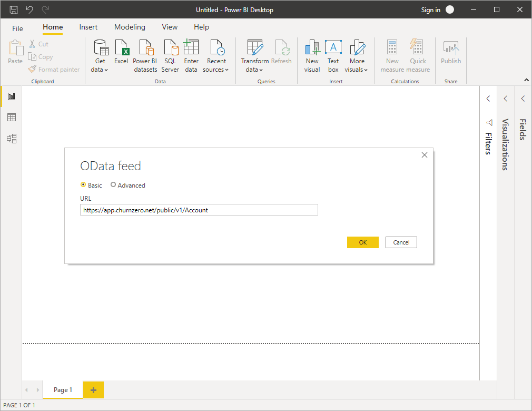
Task: Expand the Fields pane chevron
Action: click(523, 99)
